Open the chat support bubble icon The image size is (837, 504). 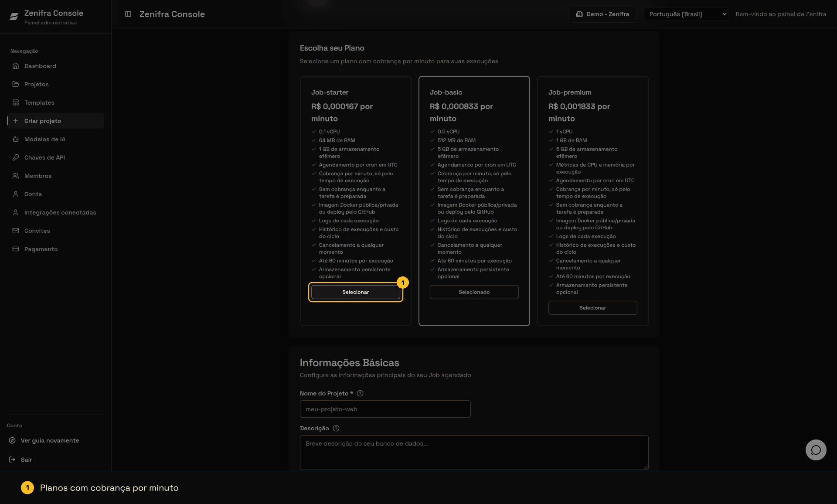[816, 450]
